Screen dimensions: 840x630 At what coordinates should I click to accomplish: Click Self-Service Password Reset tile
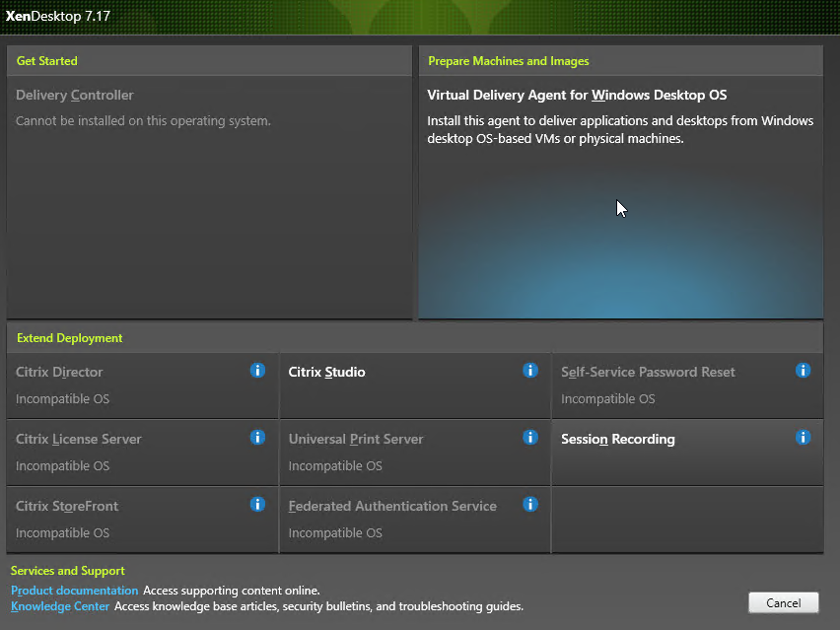tap(687, 385)
